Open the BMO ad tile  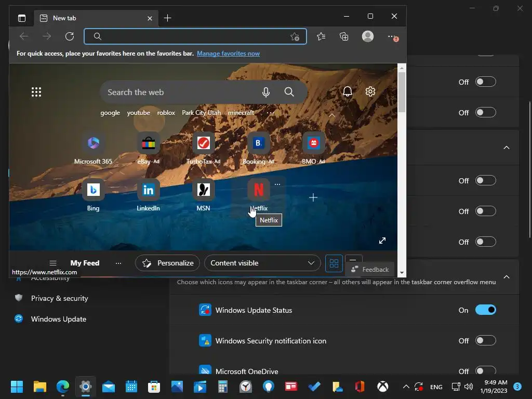pos(313,149)
